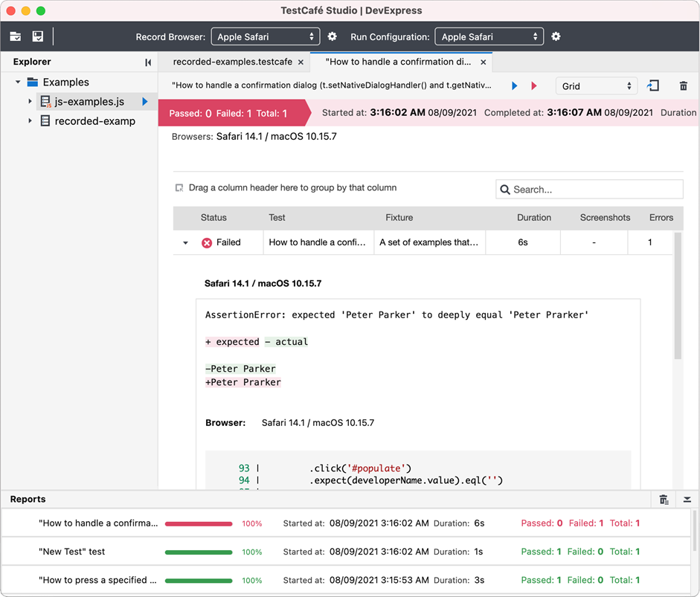
Task: Collapse the Examples folder tree node
Action: 18,82
